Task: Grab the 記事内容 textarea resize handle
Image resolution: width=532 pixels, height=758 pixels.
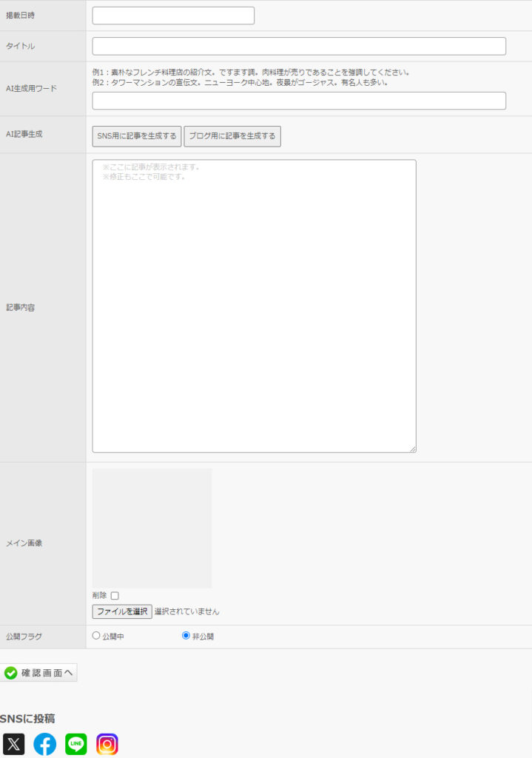Action: 412,449
